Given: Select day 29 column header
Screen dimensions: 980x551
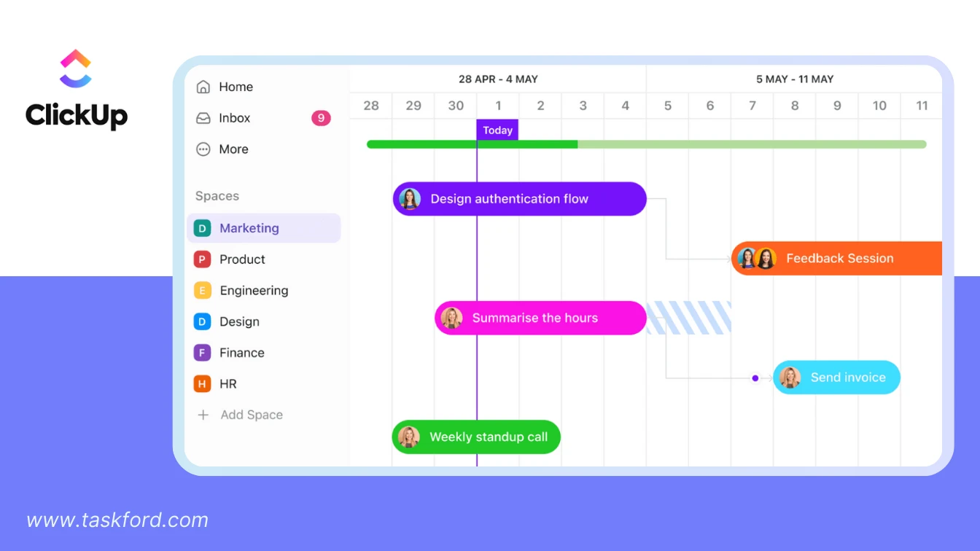Looking at the screenshot, I should [x=413, y=106].
